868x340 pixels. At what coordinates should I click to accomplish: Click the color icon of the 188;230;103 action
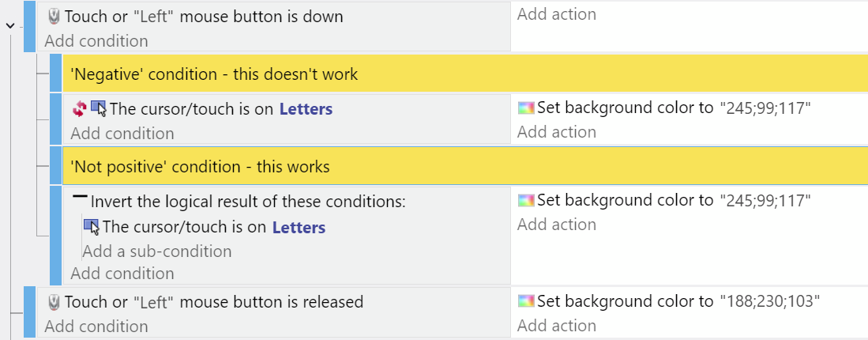[526, 301]
